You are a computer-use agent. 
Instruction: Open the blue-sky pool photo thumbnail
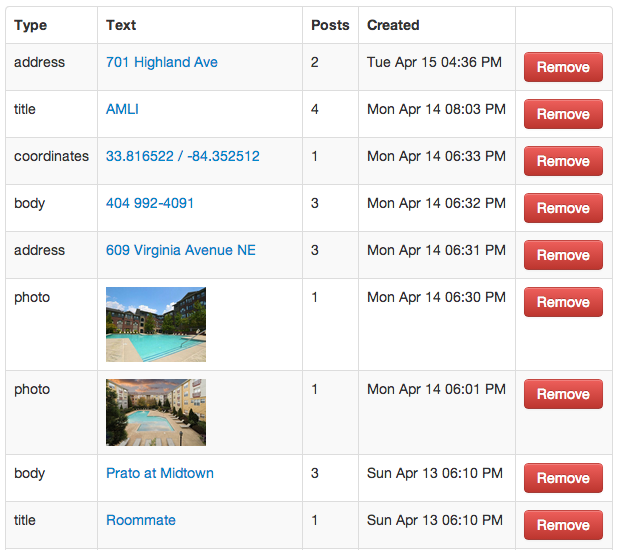(156, 324)
